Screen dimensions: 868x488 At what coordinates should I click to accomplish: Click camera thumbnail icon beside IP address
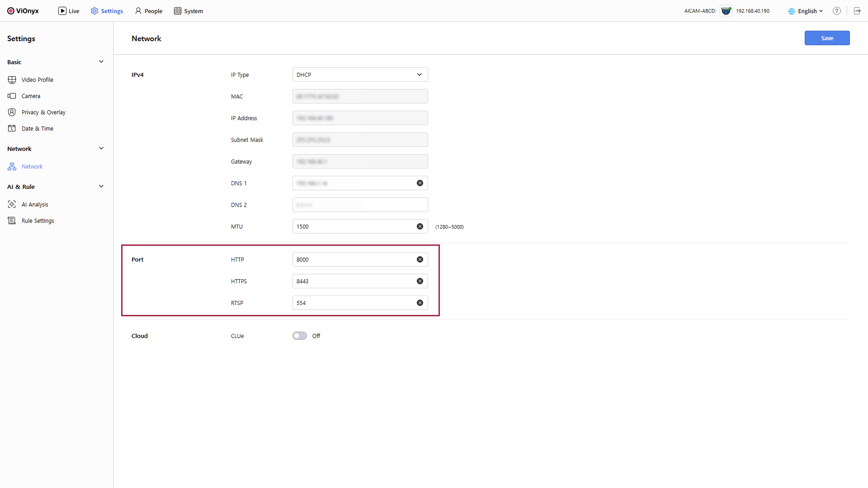[726, 11]
